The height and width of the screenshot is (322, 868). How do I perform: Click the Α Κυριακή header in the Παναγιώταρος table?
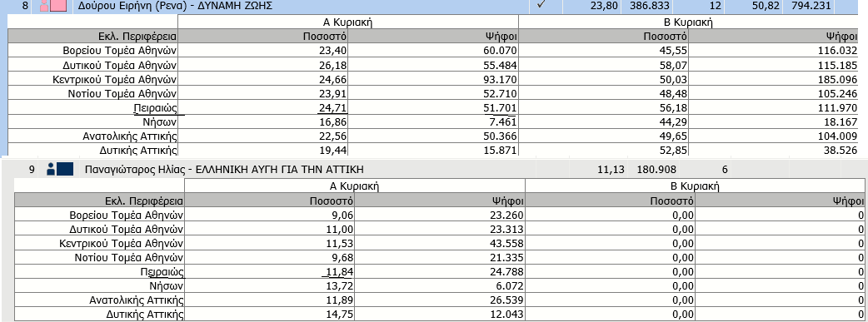tap(356, 186)
